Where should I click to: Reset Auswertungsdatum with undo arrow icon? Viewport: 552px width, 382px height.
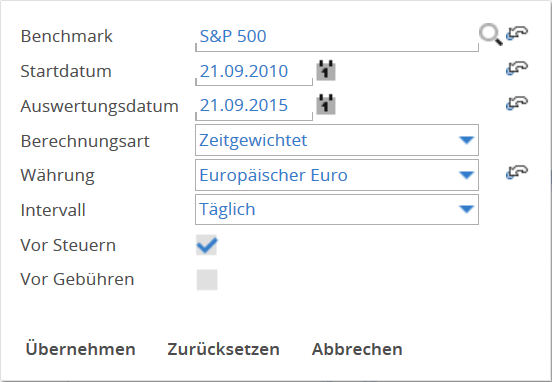(x=517, y=103)
